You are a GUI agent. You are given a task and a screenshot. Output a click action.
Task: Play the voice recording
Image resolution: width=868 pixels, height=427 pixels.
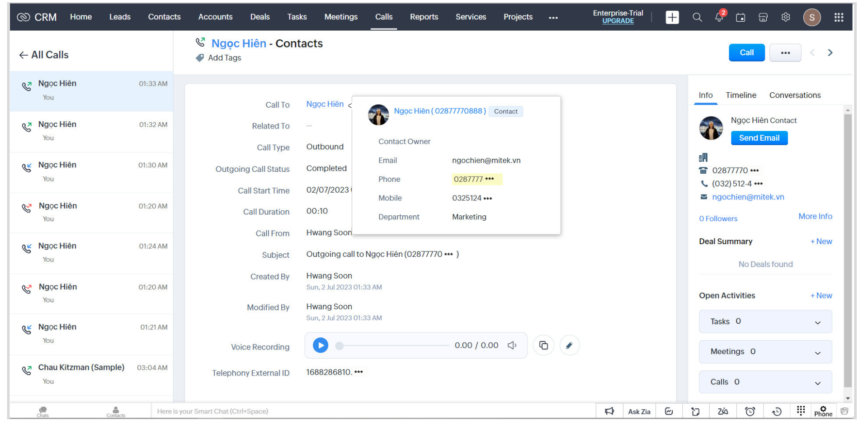pyautogui.click(x=321, y=346)
